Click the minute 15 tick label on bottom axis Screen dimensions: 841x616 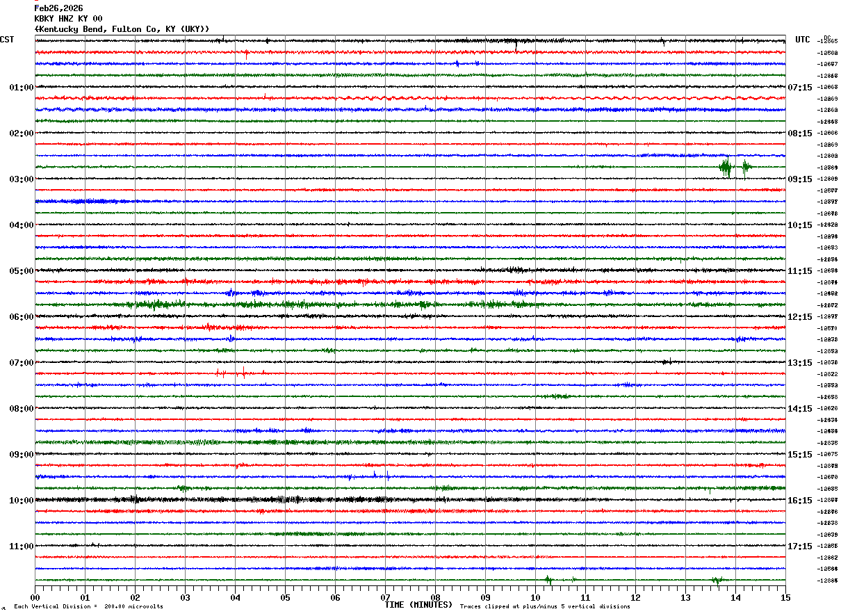pyautogui.click(x=785, y=597)
